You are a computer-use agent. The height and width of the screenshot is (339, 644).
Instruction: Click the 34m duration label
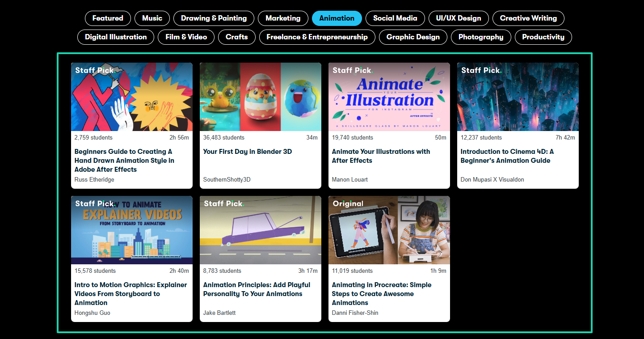(312, 137)
